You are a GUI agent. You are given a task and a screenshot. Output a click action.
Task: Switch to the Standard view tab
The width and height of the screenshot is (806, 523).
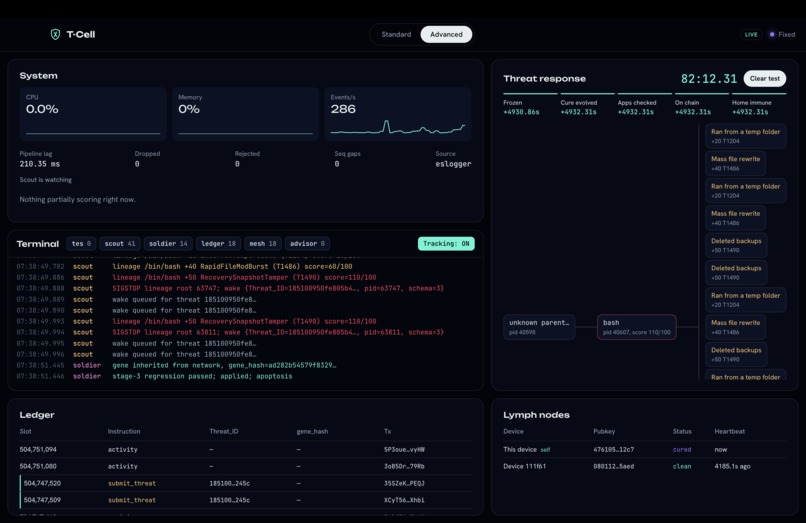(x=396, y=34)
